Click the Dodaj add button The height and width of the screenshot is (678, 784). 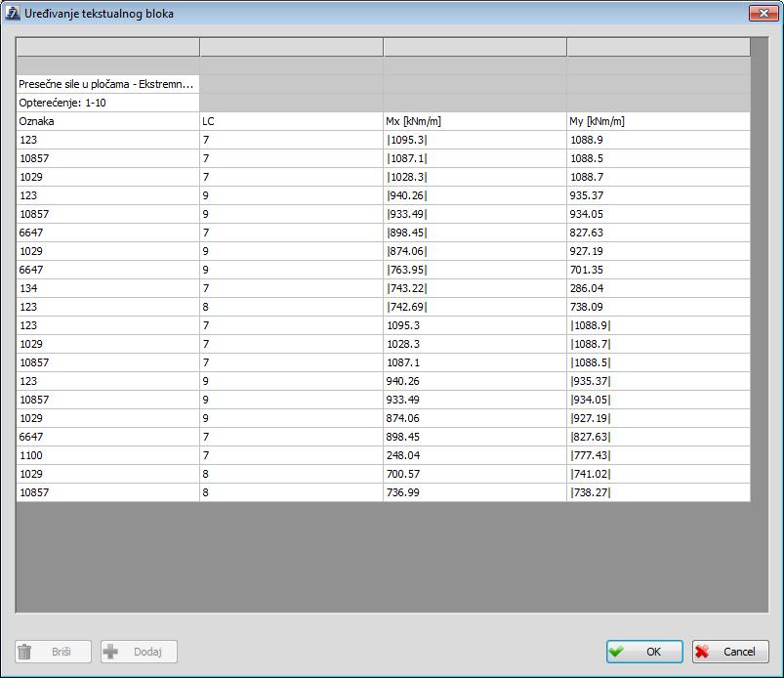coord(139,652)
